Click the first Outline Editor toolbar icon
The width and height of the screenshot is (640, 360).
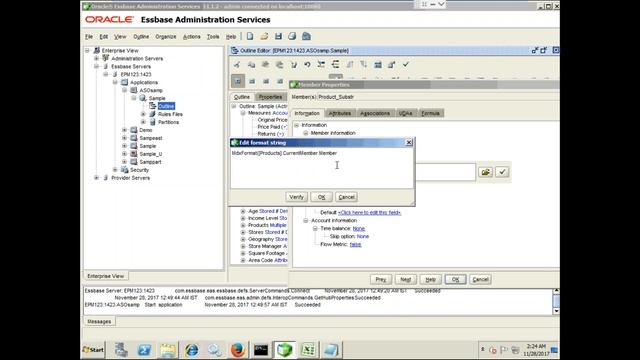[237, 64]
